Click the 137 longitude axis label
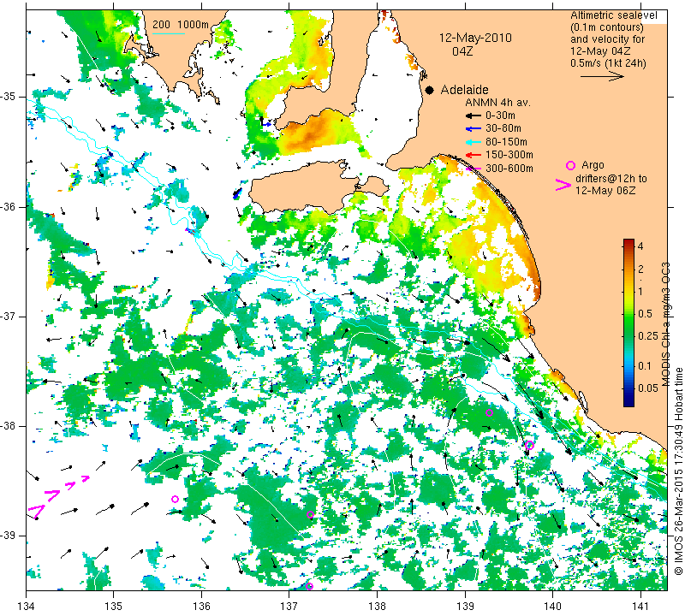Screen dimensions: 685x616 [x=289, y=607]
